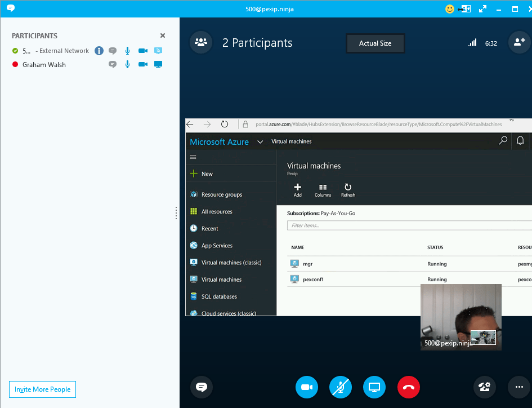This screenshot has width=532, height=408.
Task: Mute microphone of External Network participant
Action: (127, 51)
